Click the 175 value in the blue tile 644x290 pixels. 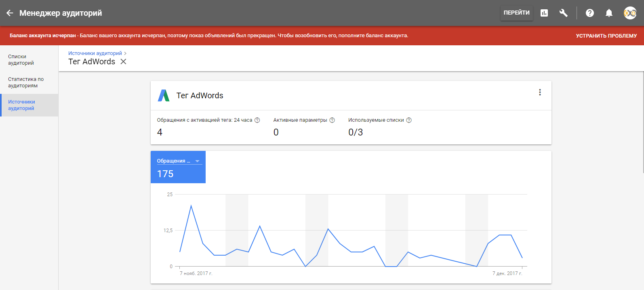165,174
